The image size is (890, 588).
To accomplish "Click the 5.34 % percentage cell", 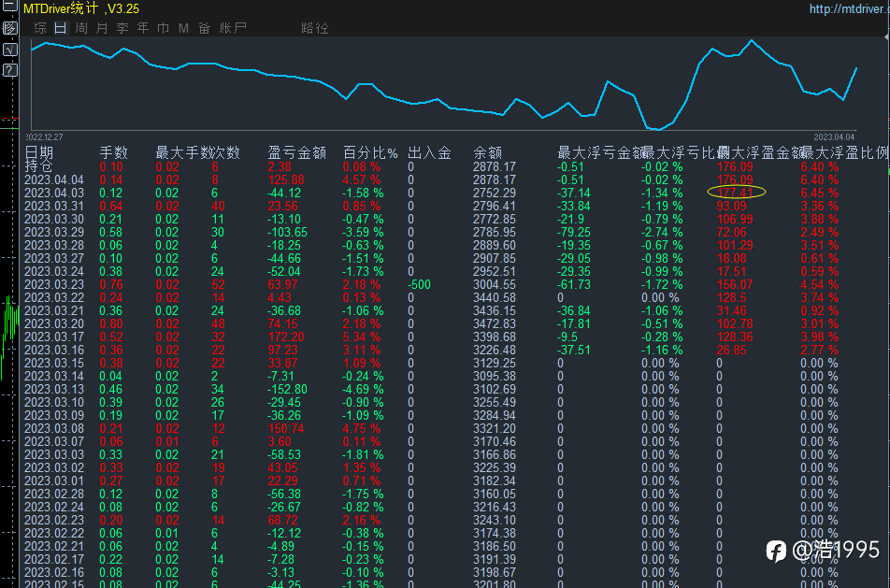I will pos(362,337).
